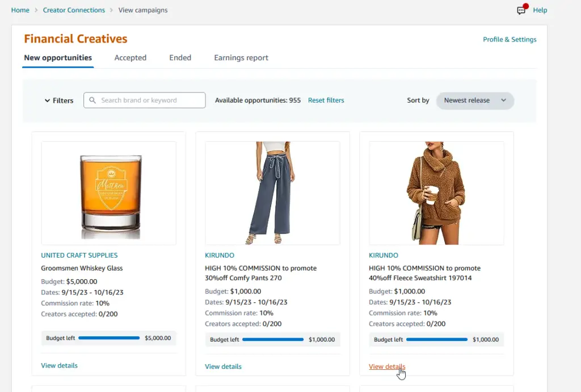Click the UNITED CRAFT SUPPLIES brand name
This screenshot has width=581, height=392.
click(x=79, y=255)
